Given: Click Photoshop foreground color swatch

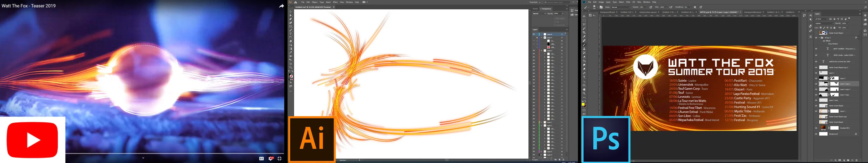Looking at the screenshot, I should click(583, 104).
